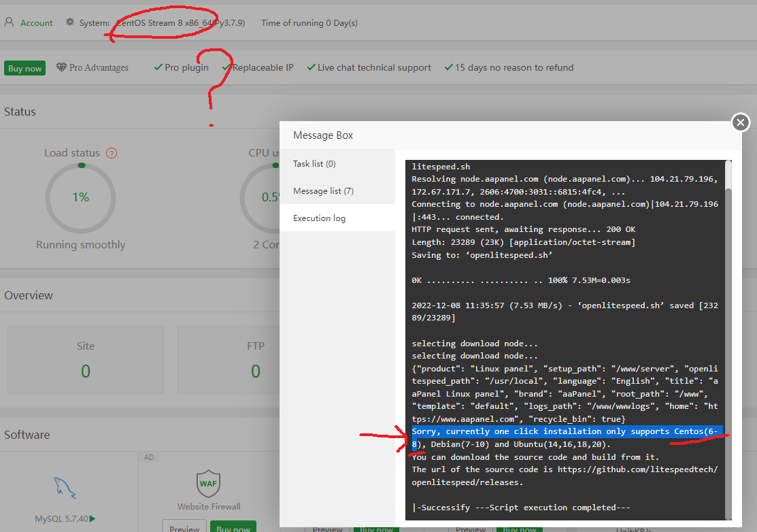
Task: Click the execution log scrollbar
Action: point(728,340)
